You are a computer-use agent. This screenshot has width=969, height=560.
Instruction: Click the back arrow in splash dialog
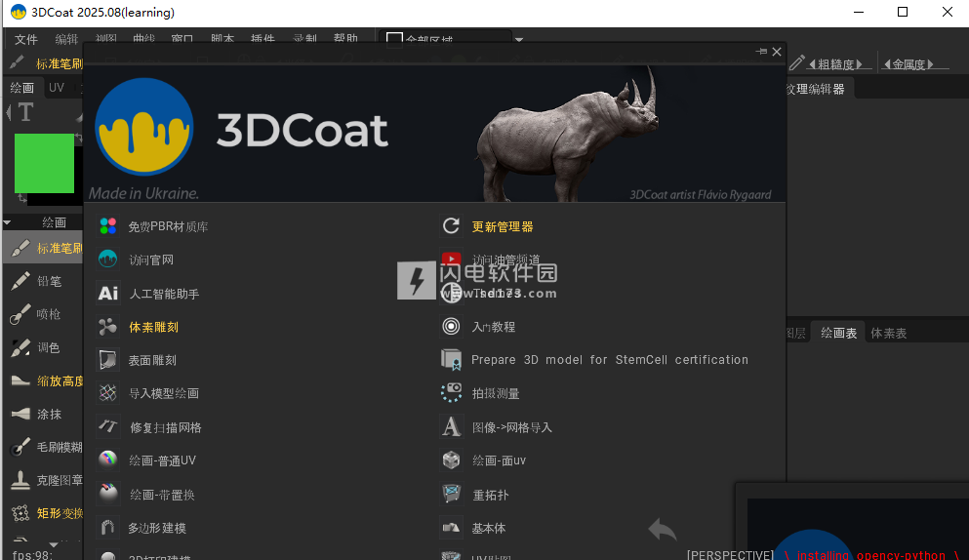[663, 529]
